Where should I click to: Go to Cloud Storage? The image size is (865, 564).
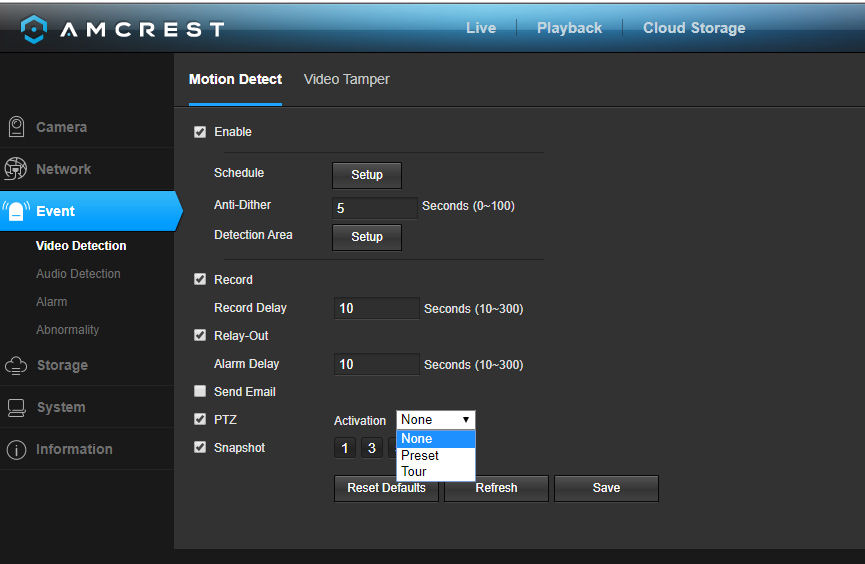(694, 28)
